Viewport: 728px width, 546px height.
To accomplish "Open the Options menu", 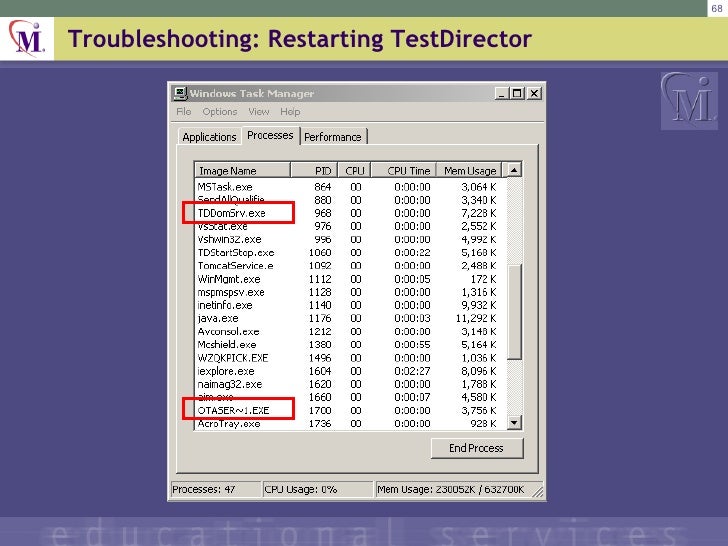I will point(220,111).
